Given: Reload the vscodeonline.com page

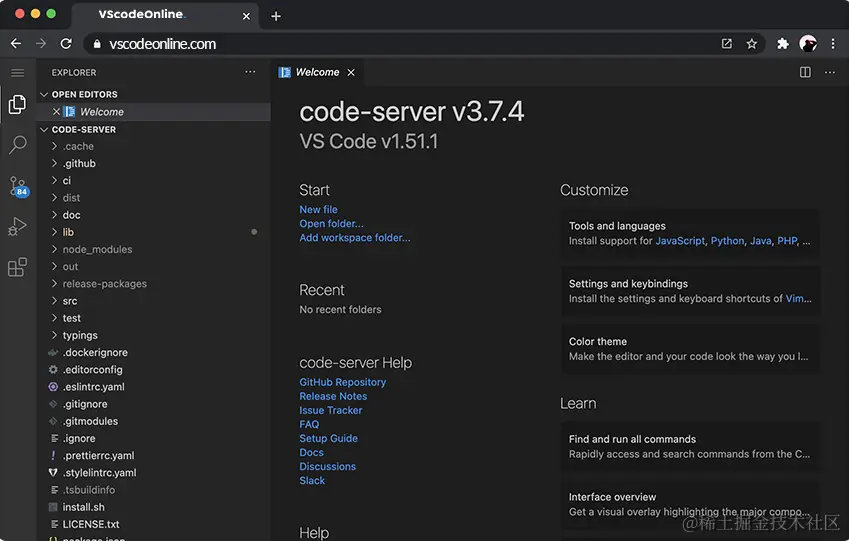Looking at the screenshot, I should (66, 43).
